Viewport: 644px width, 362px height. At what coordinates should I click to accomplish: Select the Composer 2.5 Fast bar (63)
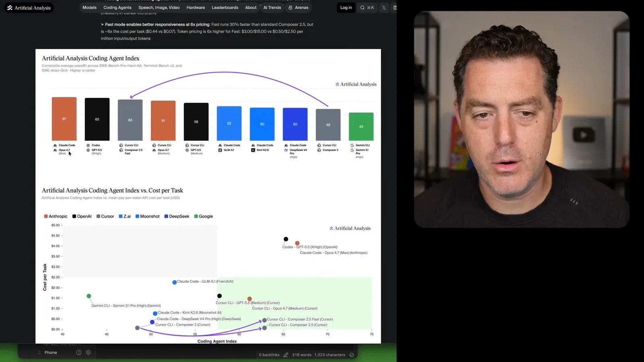pyautogui.click(x=130, y=120)
